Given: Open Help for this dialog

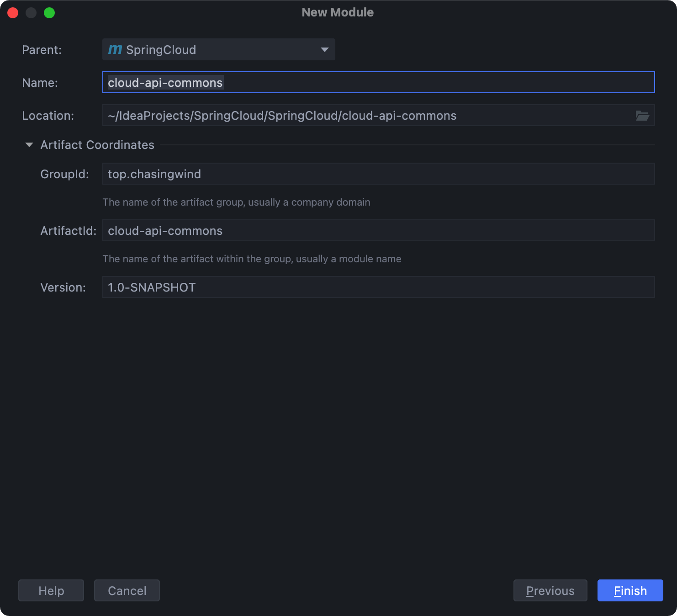Looking at the screenshot, I should [x=51, y=590].
